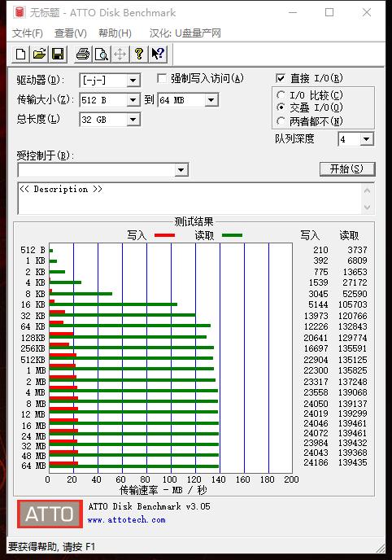The image size is (392, 560).
Task: Click the 16 KB row label
Action: (x=33, y=304)
